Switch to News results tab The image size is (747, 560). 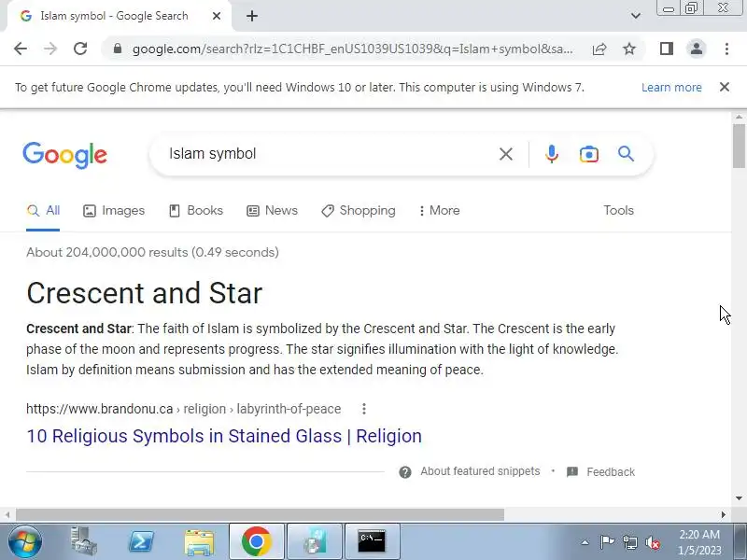(272, 211)
